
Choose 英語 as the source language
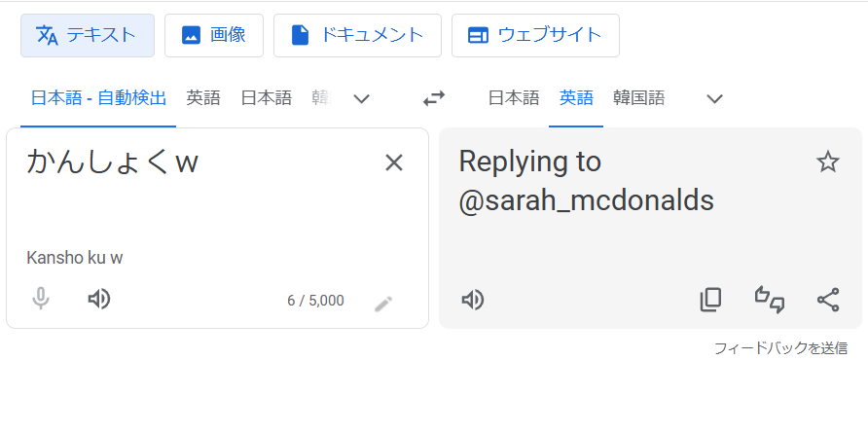click(x=203, y=98)
